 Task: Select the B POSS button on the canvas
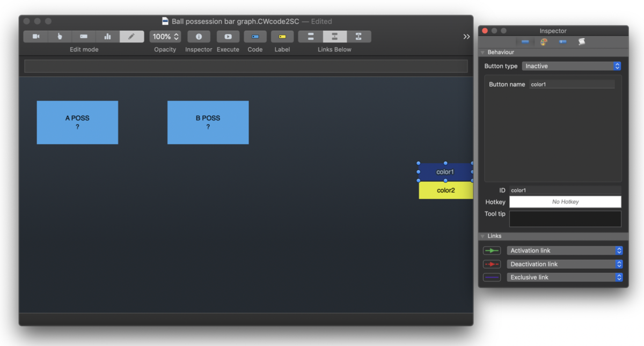pyautogui.click(x=208, y=122)
